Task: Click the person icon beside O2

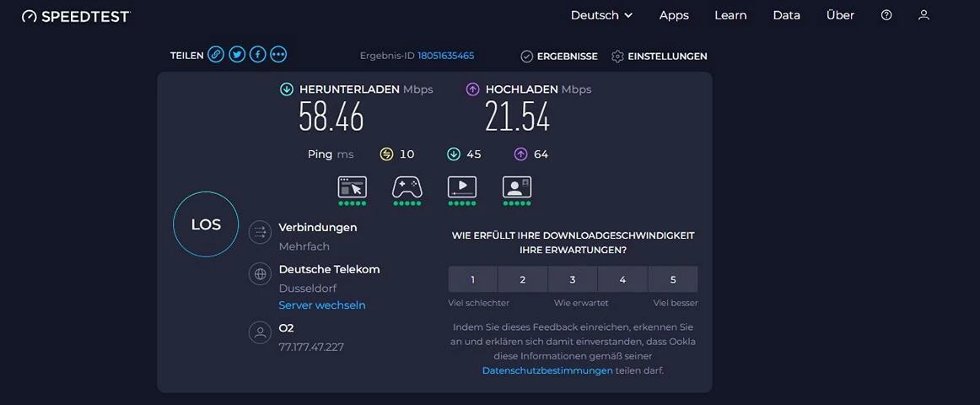Action: 260,332
